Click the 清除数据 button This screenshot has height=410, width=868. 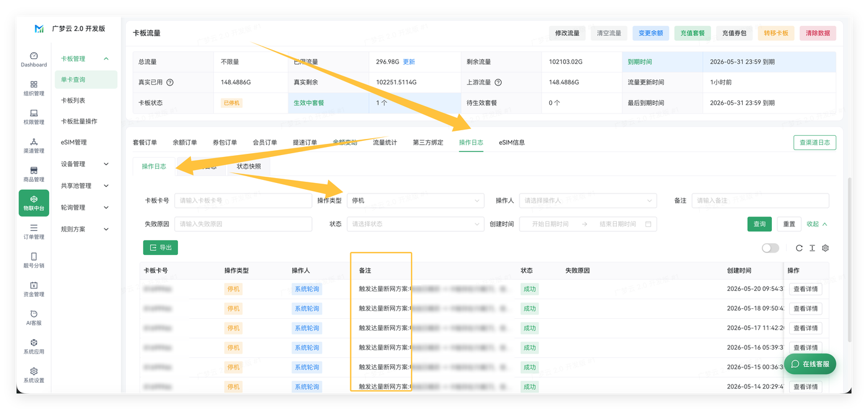point(818,33)
